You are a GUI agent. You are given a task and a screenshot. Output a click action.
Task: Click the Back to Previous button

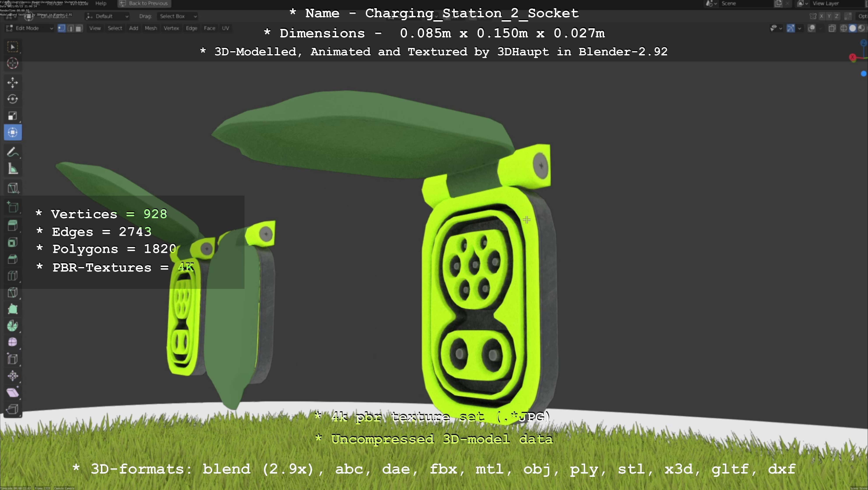[x=144, y=3]
